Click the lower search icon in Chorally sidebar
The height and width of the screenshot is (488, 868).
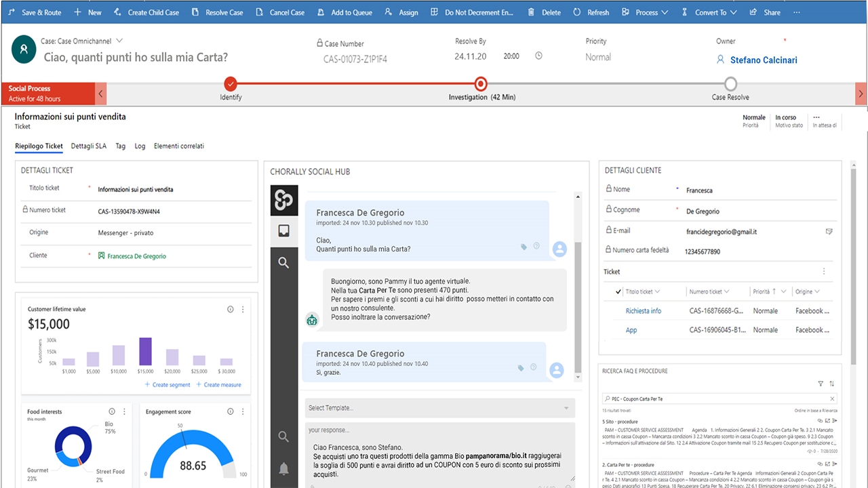[x=283, y=437]
